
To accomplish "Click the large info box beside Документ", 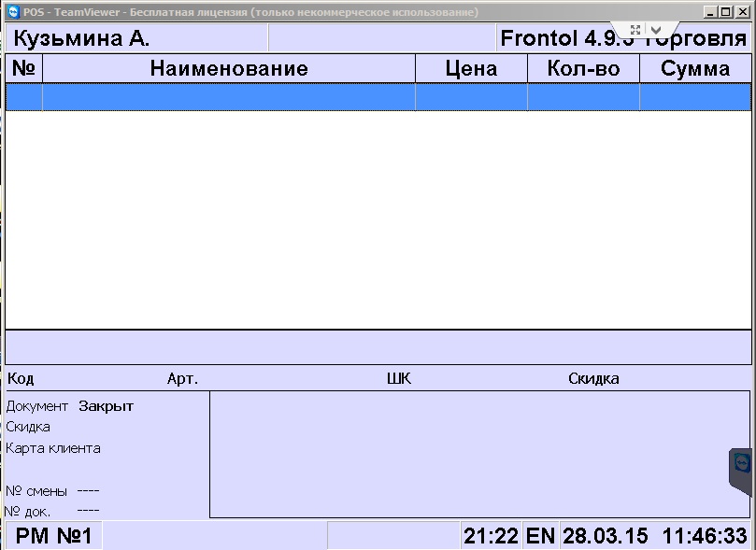I will pos(479,454).
